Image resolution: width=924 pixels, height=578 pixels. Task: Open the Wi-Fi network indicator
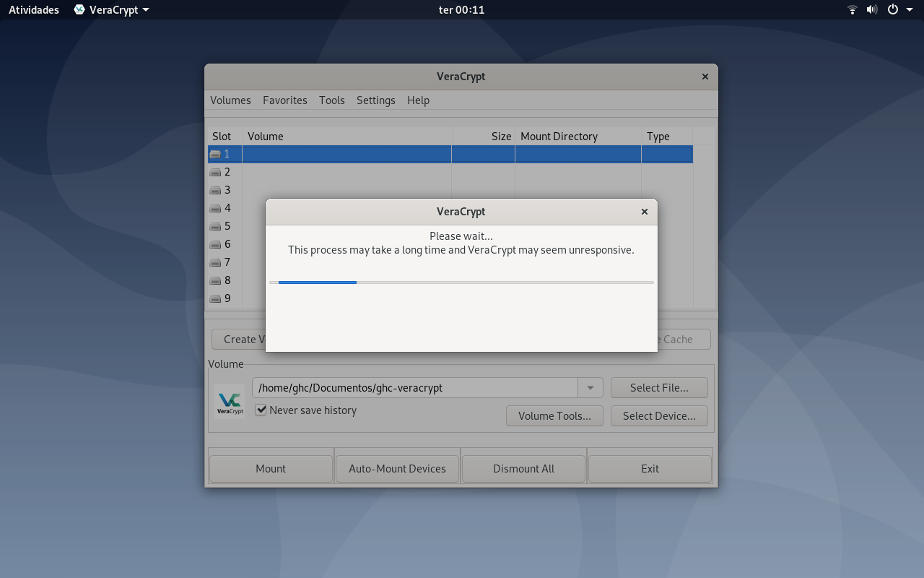click(x=853, y=10)
